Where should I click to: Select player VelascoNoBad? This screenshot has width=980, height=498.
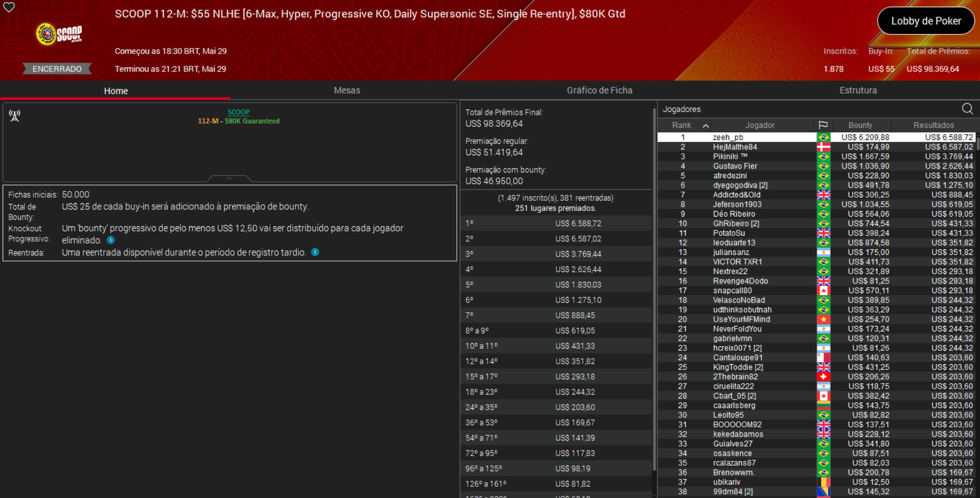[739, 300]
